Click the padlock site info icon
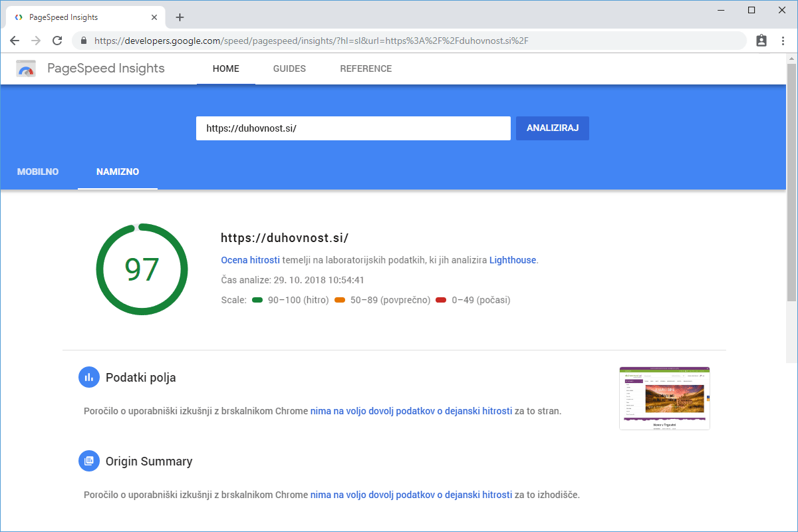This screenshot has height=532, width=798. pos(84,41)
